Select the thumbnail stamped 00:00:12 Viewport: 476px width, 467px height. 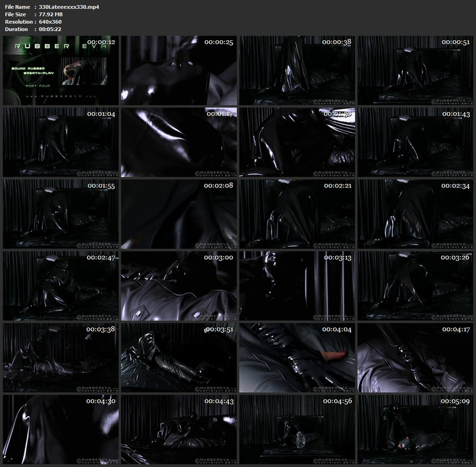click(61, 71)
